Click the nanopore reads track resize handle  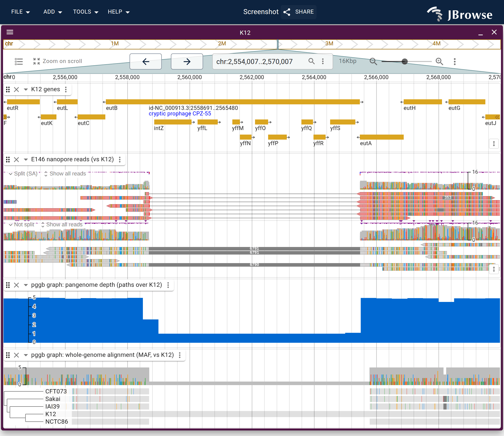pyautogui.click(x=494, y=269)
